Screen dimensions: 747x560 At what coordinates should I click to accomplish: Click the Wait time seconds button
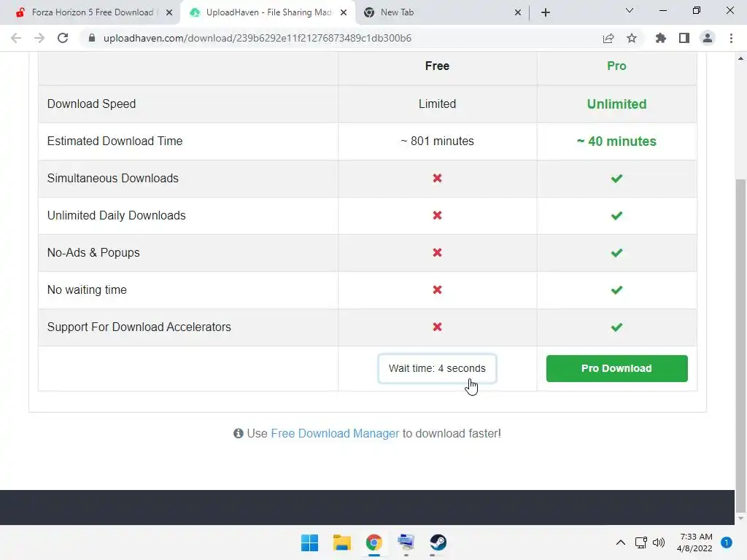(x=437, y=368)
